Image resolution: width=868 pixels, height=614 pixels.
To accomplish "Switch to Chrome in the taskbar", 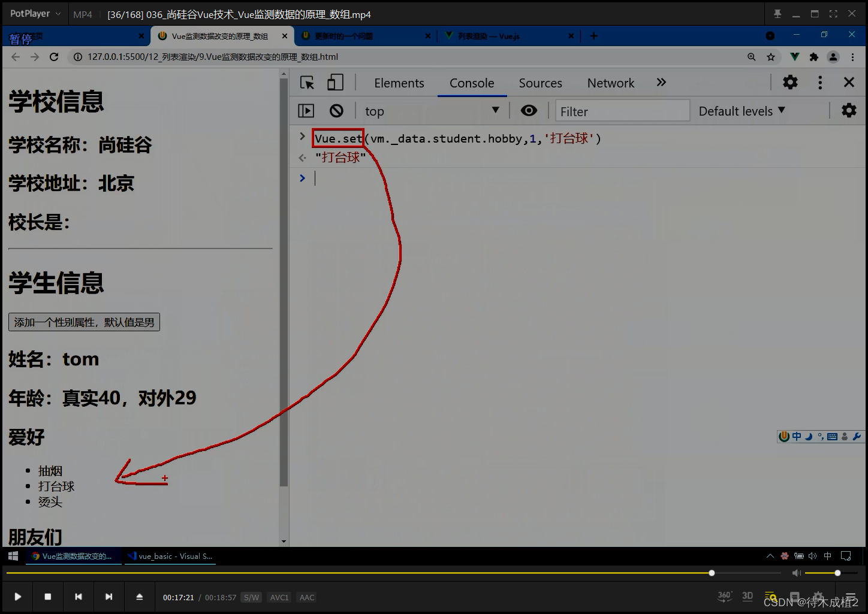I will point(74,556).
